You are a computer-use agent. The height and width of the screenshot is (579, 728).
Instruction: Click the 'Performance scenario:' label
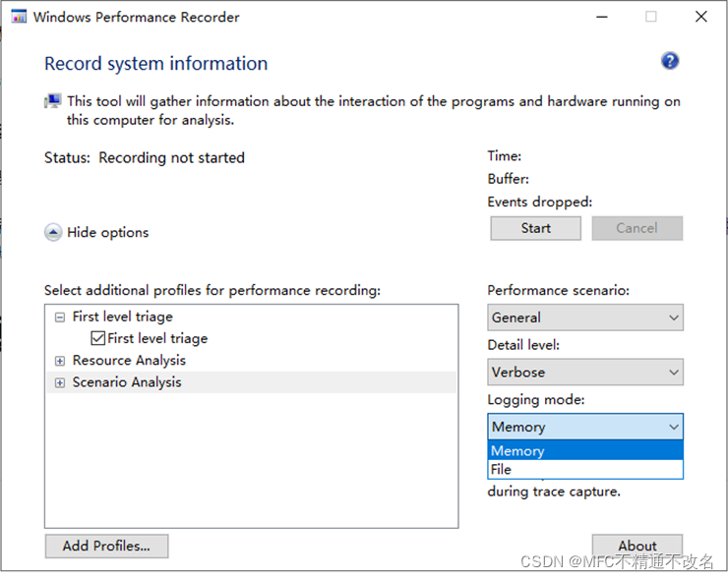coord(559,290)
